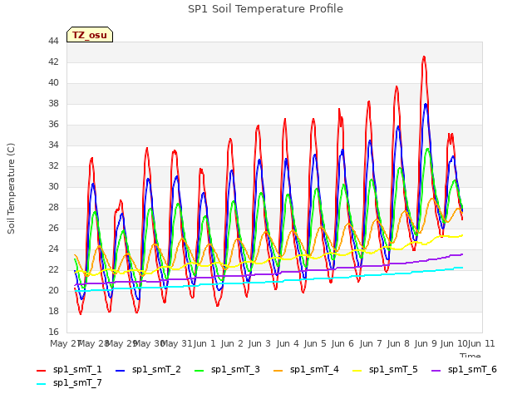The width and height of the screenshot is (532, 399).
Task: Toggle the sp1_smT_3 legend entry
Action: click(x=227, y=369)
